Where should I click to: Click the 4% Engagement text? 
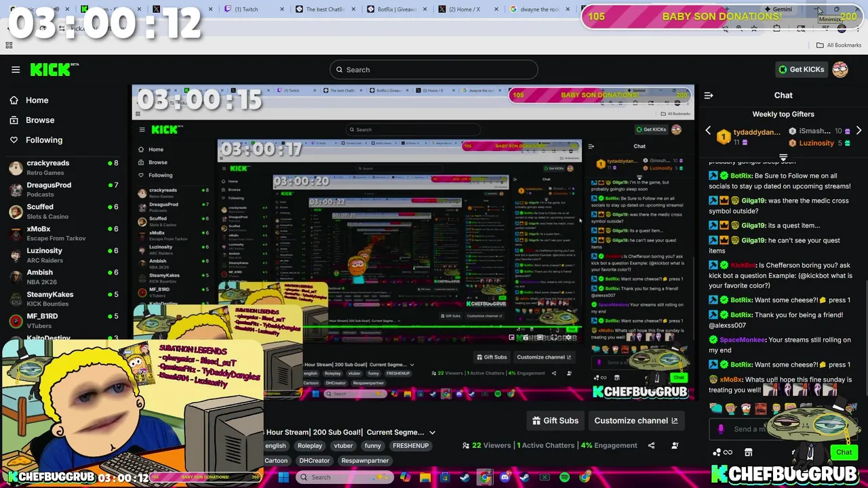[x=609, y=445]
